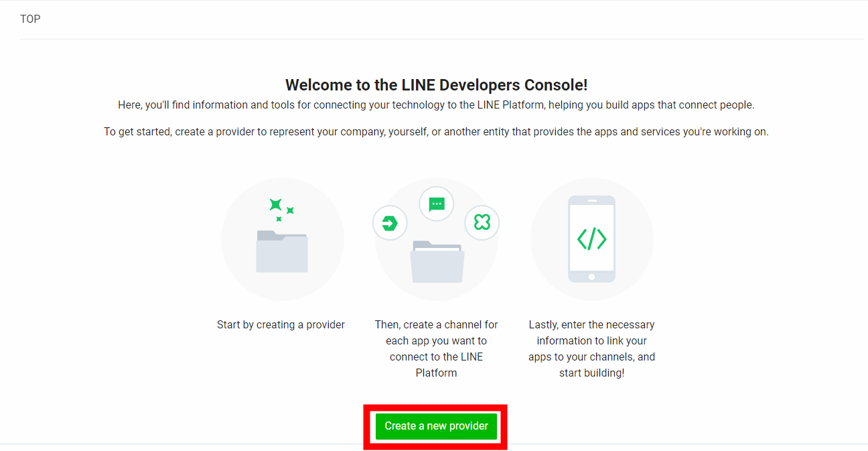
Task: Open the TOP navigation link
Action: pos(30,19)
